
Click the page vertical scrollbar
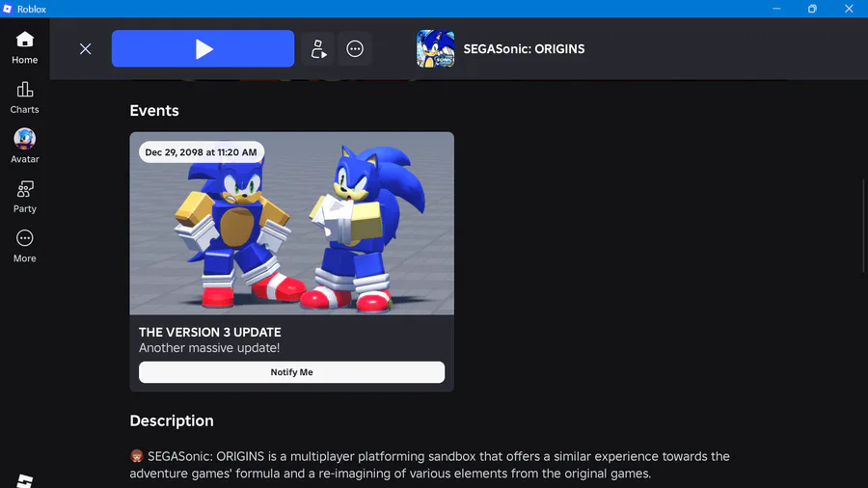pos(863,225)
